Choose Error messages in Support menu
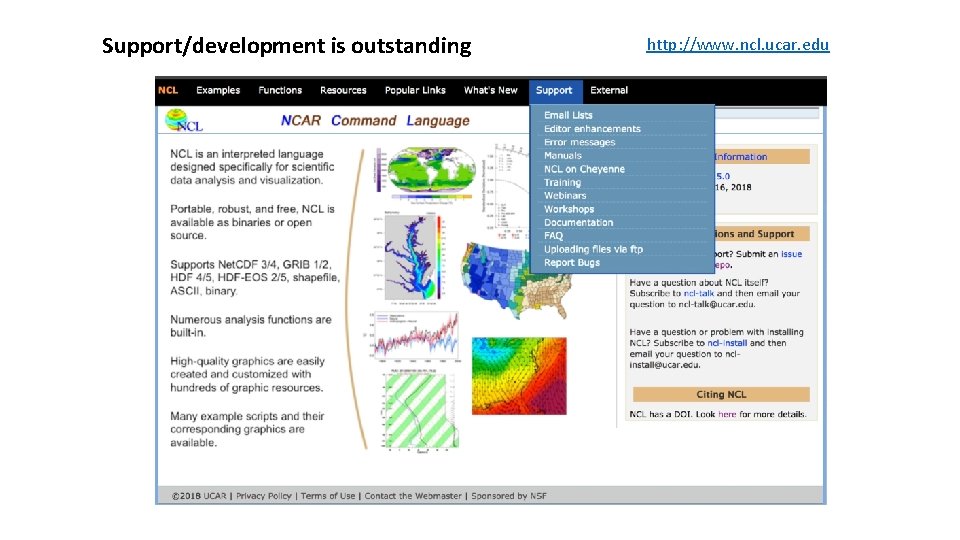This screenshot has height=540, width=960. [x=579, y=142]
